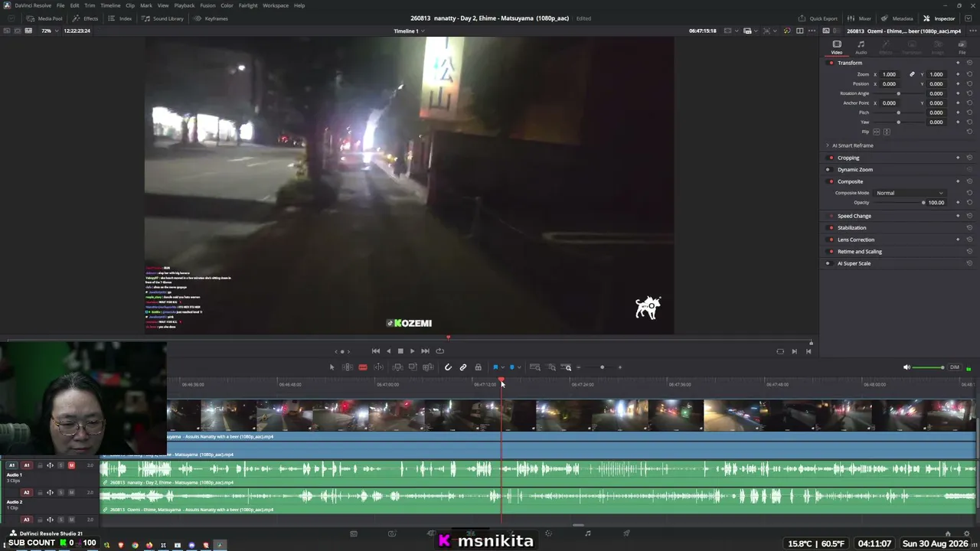Open the Metadata panel
Viewport: 980px width, 551px height.
pyautogui.click(x=897, y=18)
